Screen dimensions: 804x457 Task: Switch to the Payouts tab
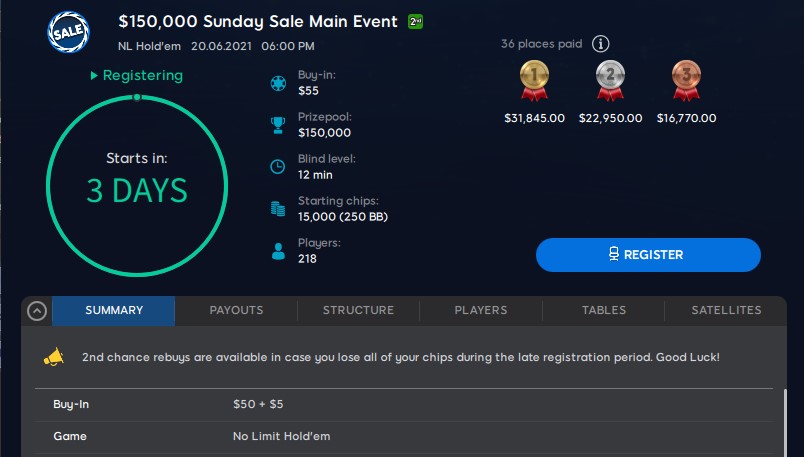click(x=236, y=310)
